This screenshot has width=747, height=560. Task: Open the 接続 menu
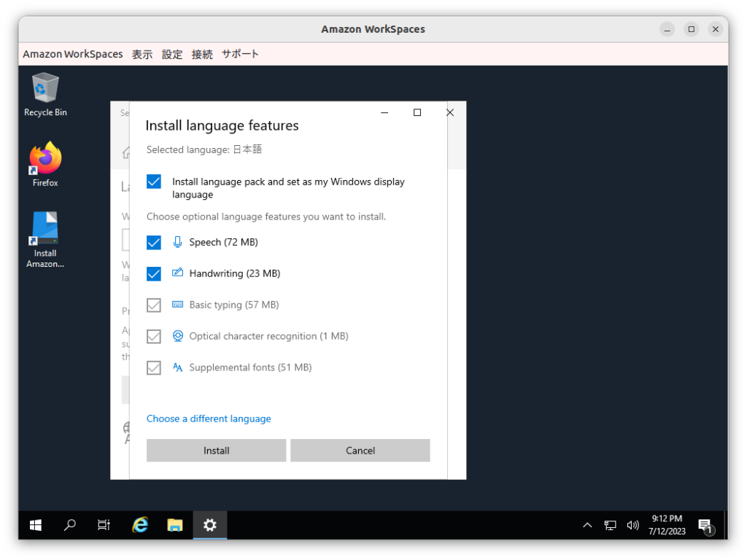click(201, 53)
